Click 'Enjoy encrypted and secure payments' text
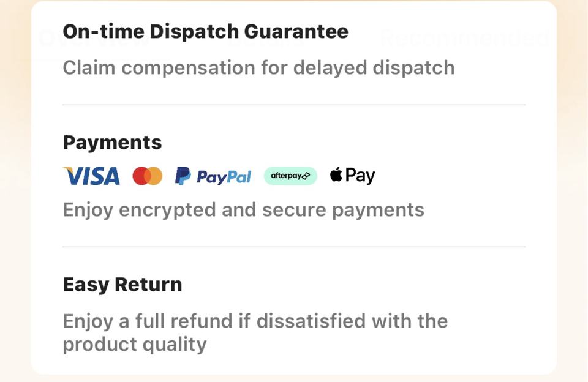 tap(243, 210)
